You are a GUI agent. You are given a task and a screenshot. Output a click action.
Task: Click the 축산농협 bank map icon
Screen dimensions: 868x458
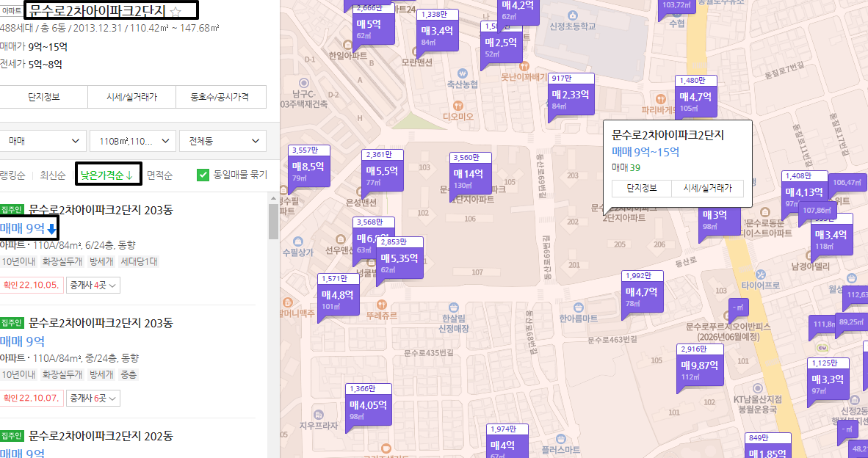[x=463, y=73]
